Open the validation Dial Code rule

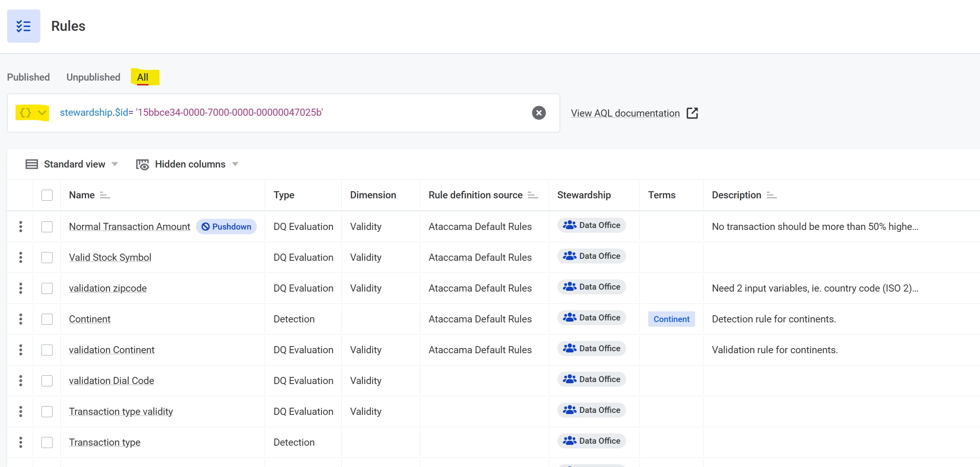(111, 381)
